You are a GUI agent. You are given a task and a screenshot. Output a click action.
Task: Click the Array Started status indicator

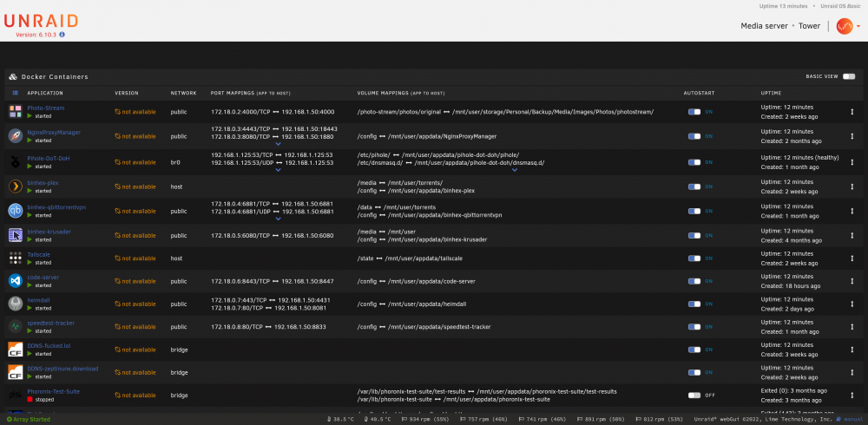(29, 420)
